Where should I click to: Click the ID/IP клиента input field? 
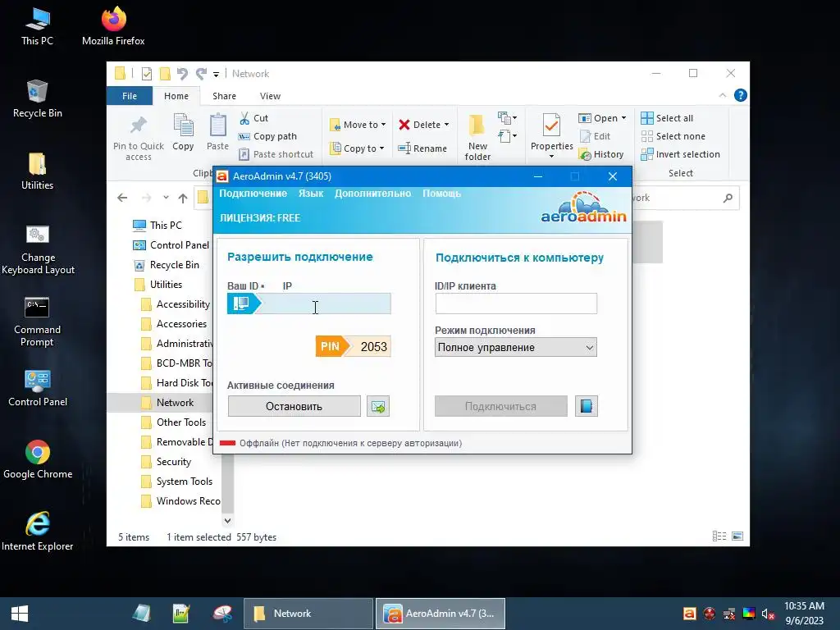pyautogui.click(x=516, y=304)
